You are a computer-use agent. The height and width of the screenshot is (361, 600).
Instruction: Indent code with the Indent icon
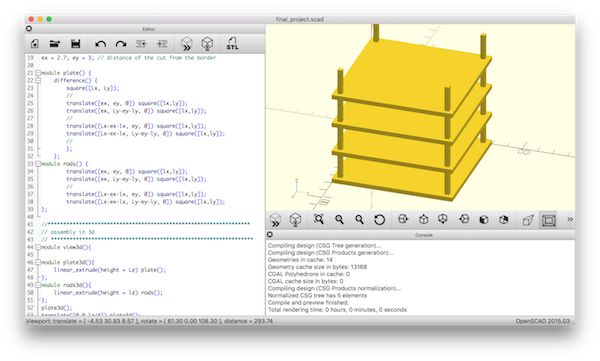point(162,44)
